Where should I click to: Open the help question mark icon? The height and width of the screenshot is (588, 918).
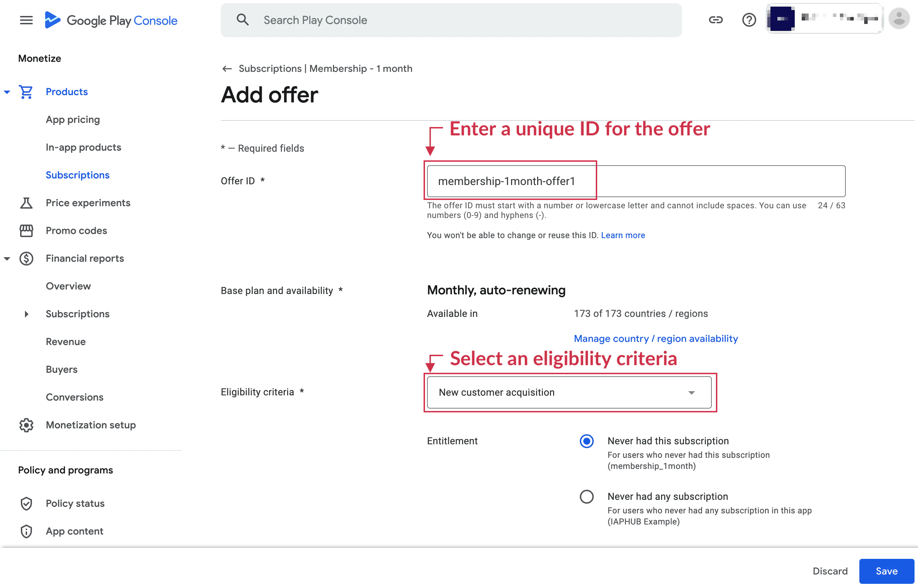pyautogui.click(x=749, y=20)
